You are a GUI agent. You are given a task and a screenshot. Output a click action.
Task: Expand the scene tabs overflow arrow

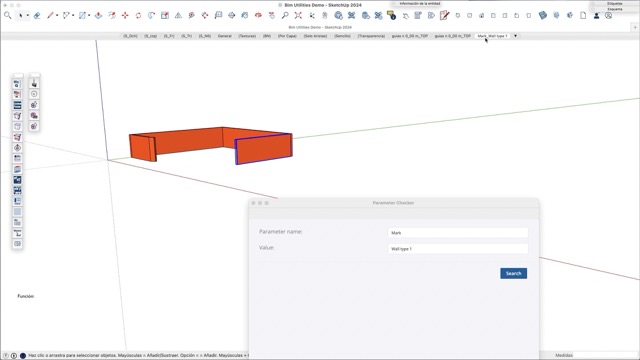(x=515, y=36)
